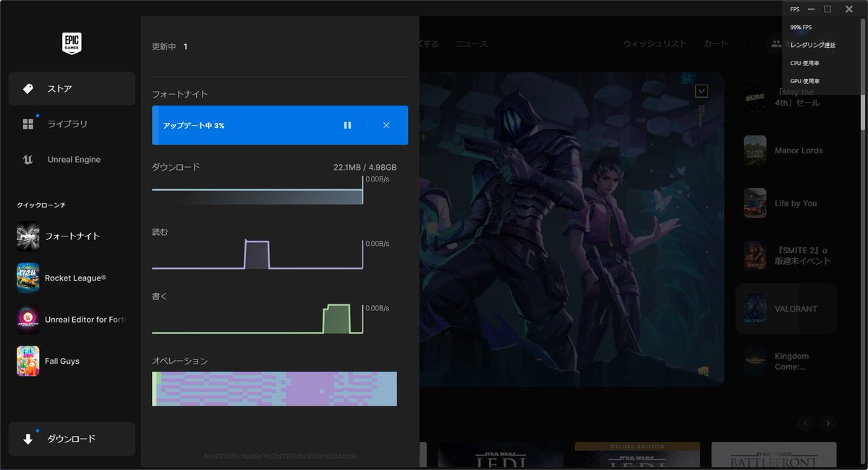Click the オペレーション operations color map

(274, 389)
